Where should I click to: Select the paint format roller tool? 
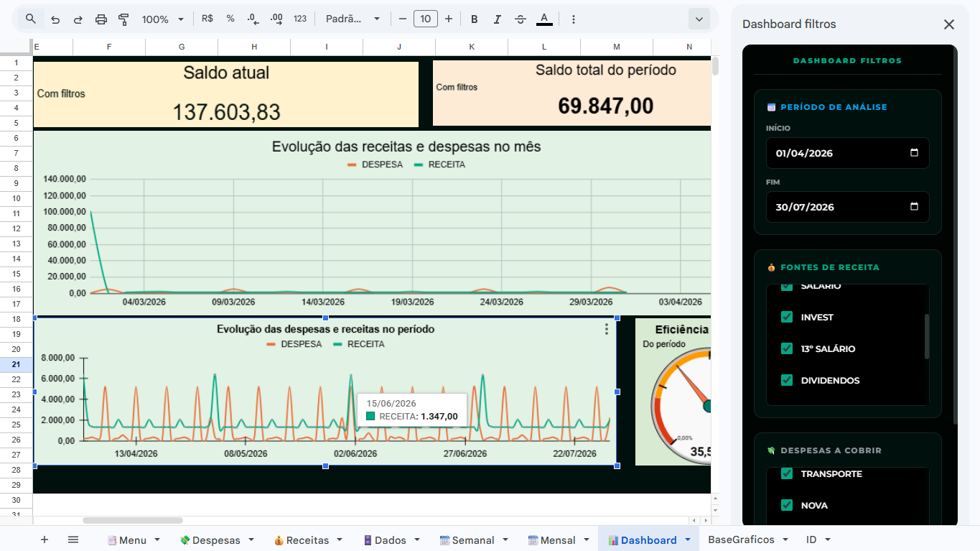coord(123,19)
